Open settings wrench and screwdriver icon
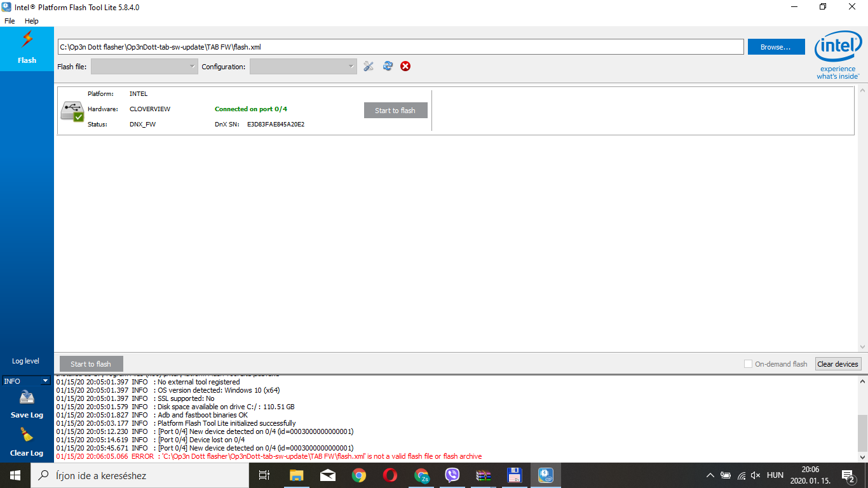This screenshot has width=868, height=488. pyautogui.click(x=369, y=66)
